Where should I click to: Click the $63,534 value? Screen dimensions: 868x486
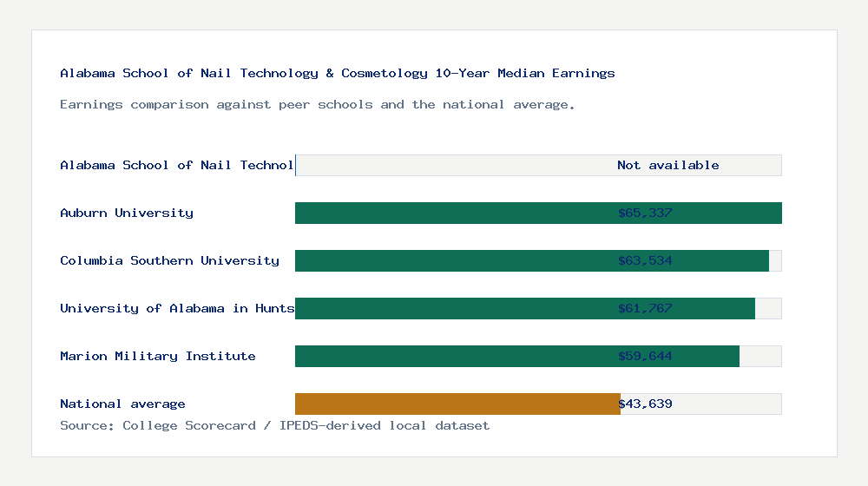click(645, 260)
